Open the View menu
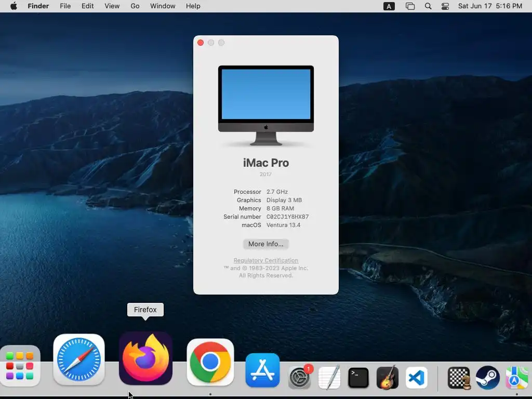This screenshot has height=399, width=532. (112, 6)
